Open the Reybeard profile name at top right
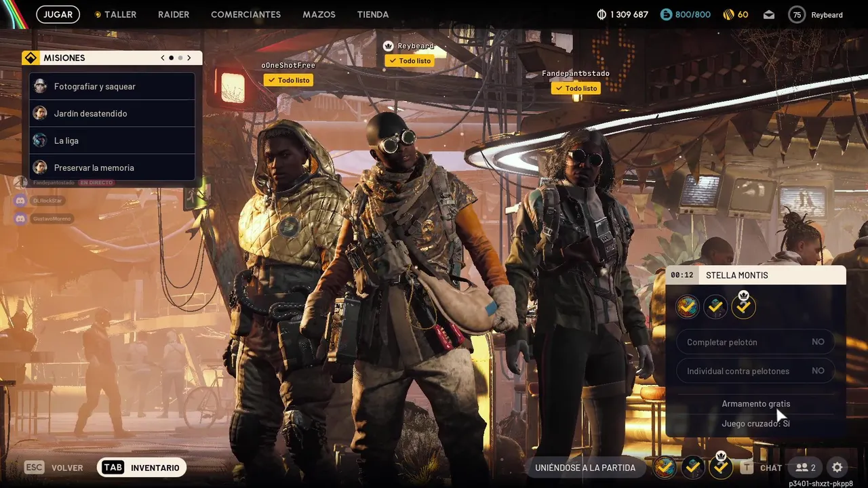Screen dimensions: 868x488 pos(827,14)
